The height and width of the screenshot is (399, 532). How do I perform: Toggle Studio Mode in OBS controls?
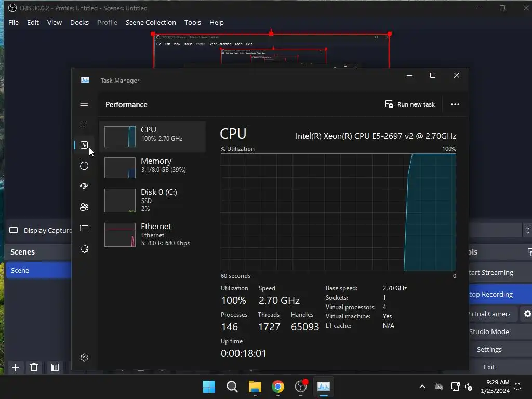500,331
